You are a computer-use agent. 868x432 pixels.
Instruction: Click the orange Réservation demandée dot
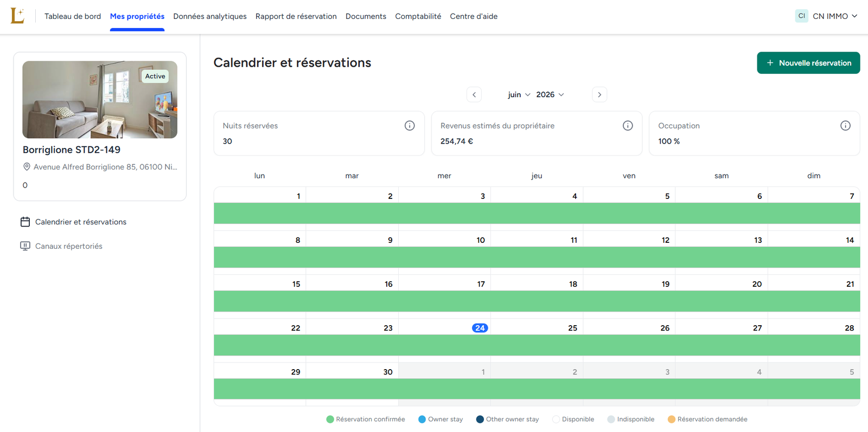[672, 419]
